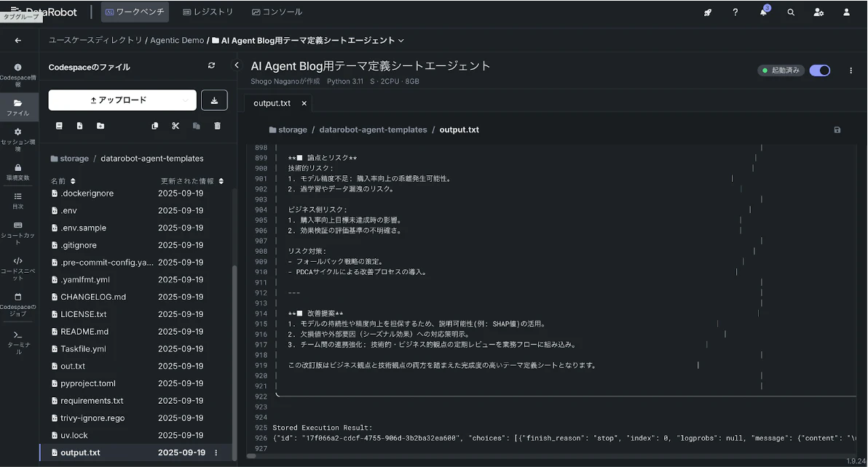Viewport: 868px width, 467px height.
Task: Delete a file with the trash icon
Action: tap(216, 126)
